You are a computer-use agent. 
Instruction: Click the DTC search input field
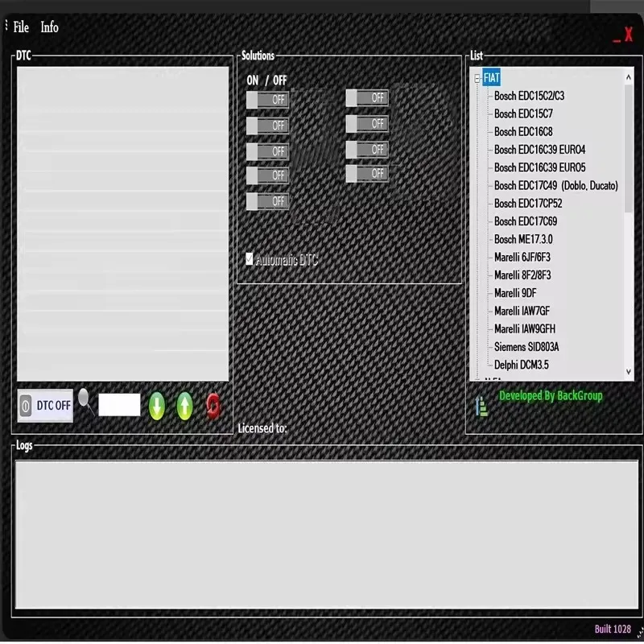click(119, 405)
